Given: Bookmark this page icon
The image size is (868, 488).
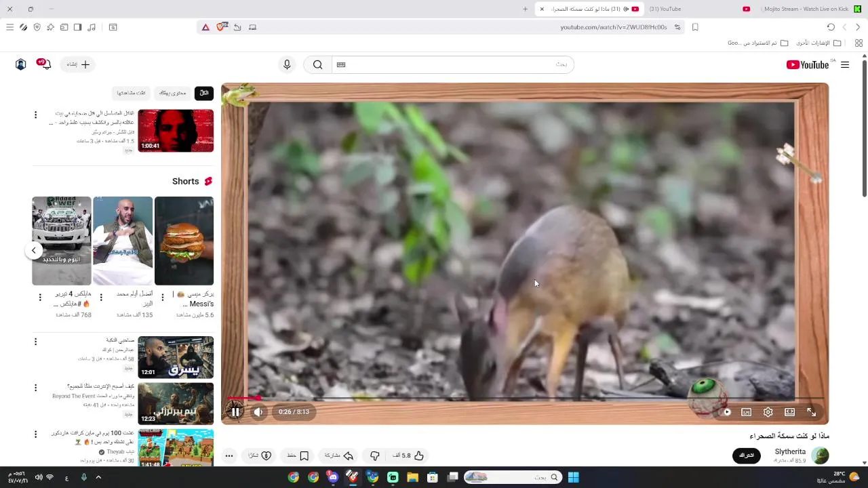Looking at the screenshot, I should pyautogui.click(x=695, y=27).
